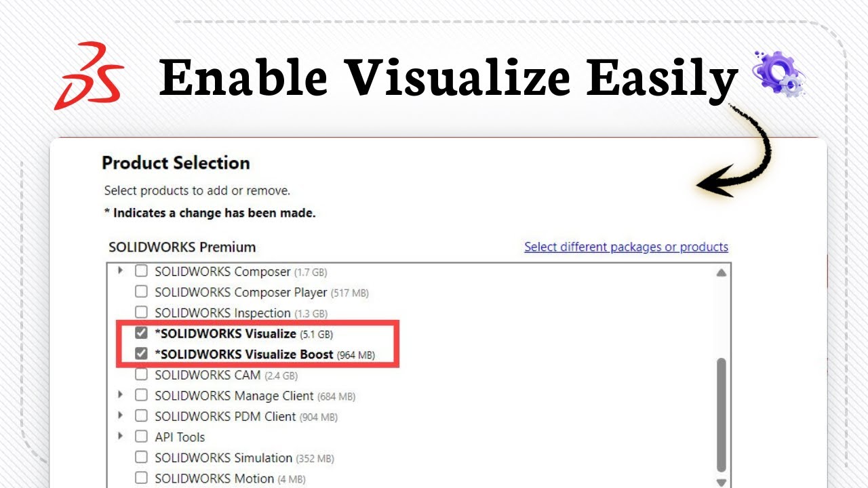Check the SOLIDWORKS Composer checkbox
Image resolution: width=868 pixels, height=488 pixels.
[141, 271]
